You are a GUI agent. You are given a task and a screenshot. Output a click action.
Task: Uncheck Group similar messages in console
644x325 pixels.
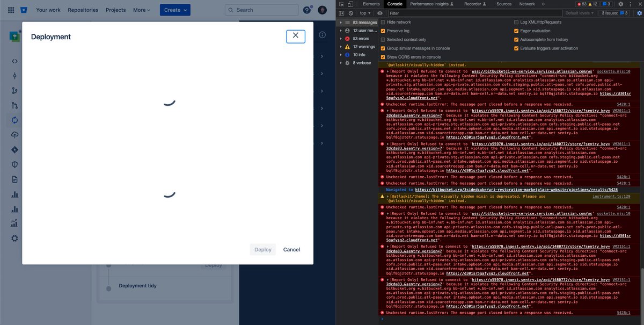coord(383,48)
